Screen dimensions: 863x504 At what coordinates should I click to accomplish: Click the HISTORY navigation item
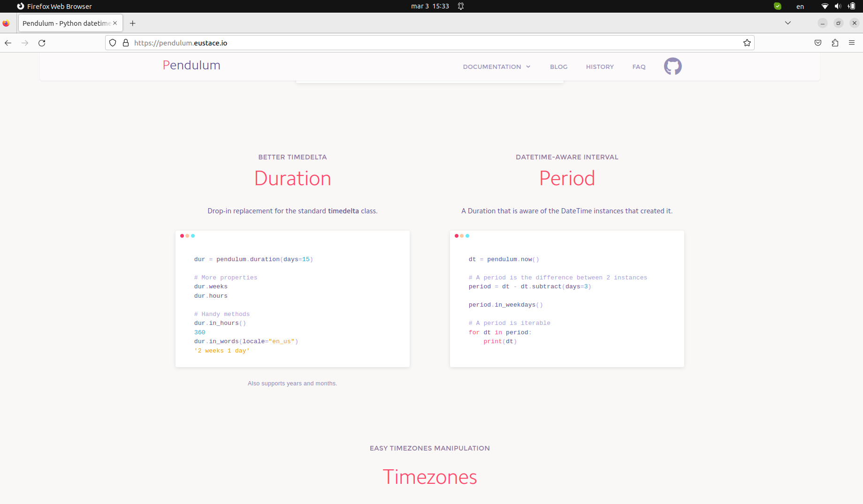click(x=599, y=67)
